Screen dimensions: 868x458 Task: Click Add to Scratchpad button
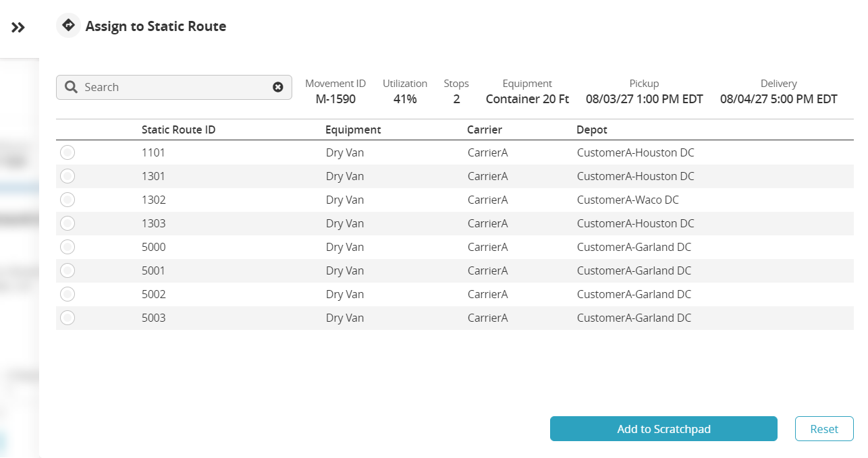coord(663,429)
